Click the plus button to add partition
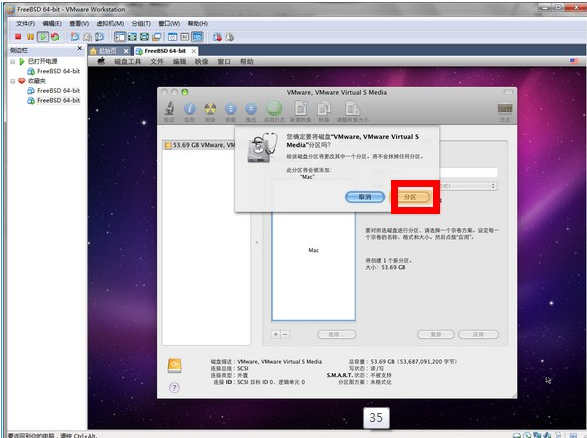Image resolution: width=587 pixels, height=438 pixels. point(276,334)
